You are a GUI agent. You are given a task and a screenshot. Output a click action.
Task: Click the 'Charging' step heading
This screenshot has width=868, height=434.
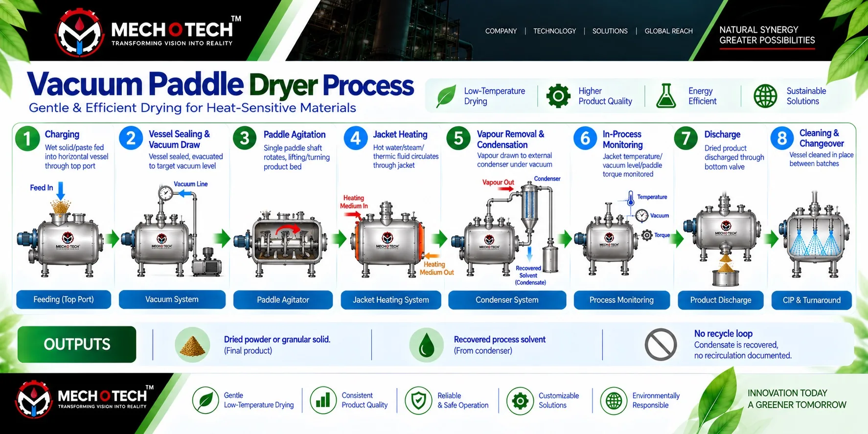[62, 134]
